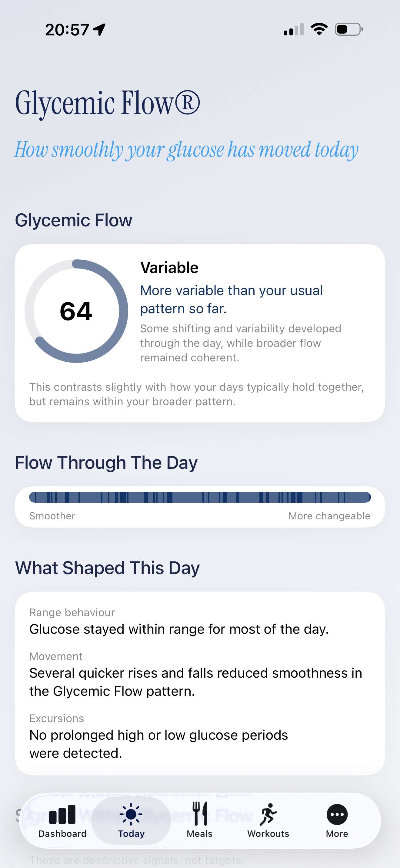
Task: Open the More ellipsis icon
Action: click(337, 815)
